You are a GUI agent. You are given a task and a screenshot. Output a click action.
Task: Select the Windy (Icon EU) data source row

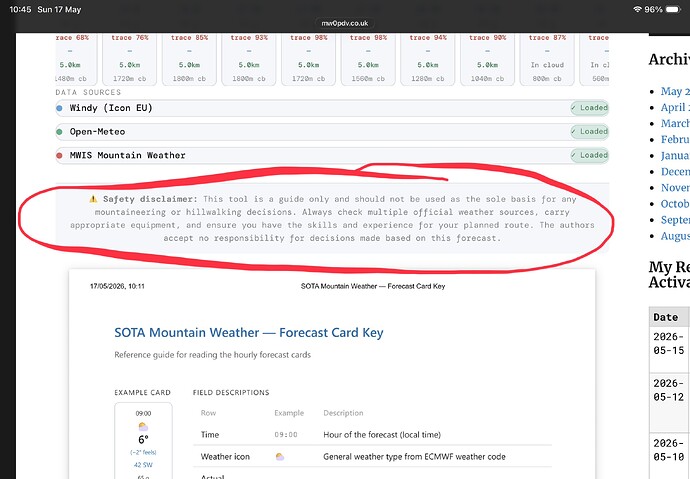coord(332,108)
